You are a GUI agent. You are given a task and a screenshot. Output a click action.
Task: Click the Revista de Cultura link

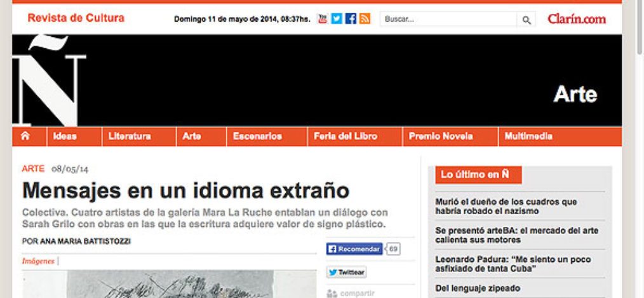[76, 18]
